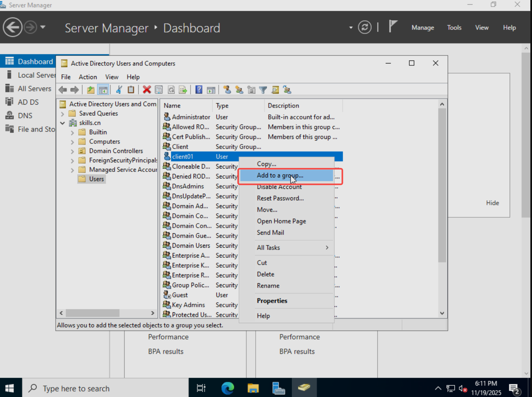532x397 pixels.
Task: Open Properties from context menu
Action: pos(286,301)
